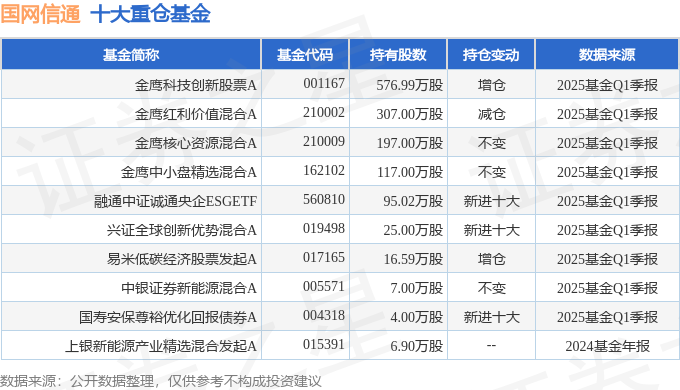Open fund 金鹰科技创新股票A

click(x=196, y=85)
